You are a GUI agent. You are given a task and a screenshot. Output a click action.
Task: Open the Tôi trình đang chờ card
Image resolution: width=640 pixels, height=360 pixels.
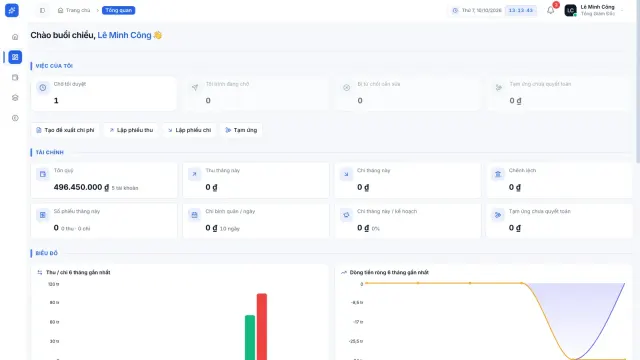[x=256, y=93]
